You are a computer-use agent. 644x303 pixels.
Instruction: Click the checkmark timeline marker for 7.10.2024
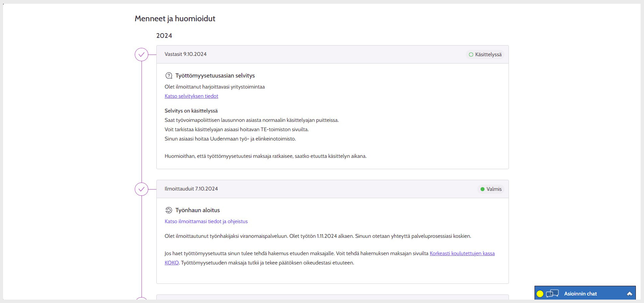141,189
